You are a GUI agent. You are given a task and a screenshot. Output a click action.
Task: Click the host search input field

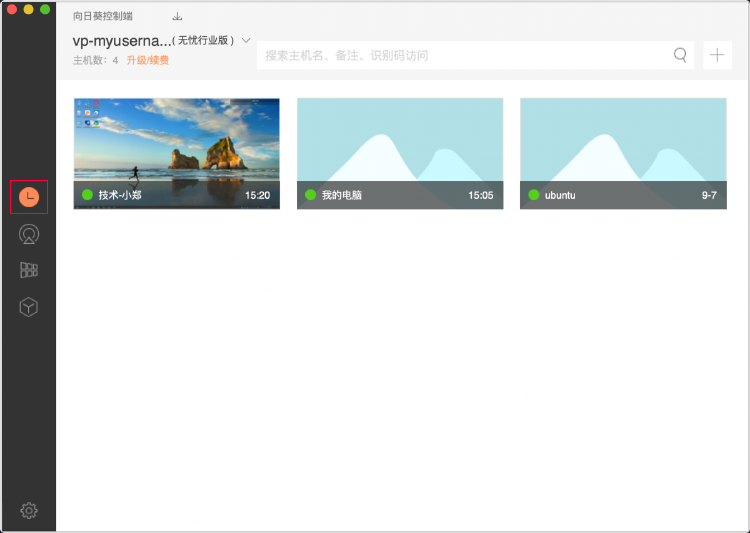460,55
